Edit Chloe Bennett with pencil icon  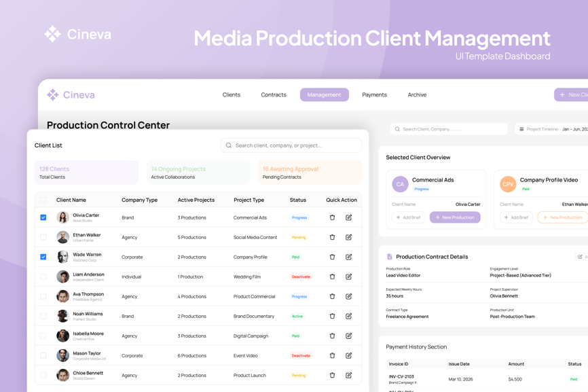pos(348,375)
